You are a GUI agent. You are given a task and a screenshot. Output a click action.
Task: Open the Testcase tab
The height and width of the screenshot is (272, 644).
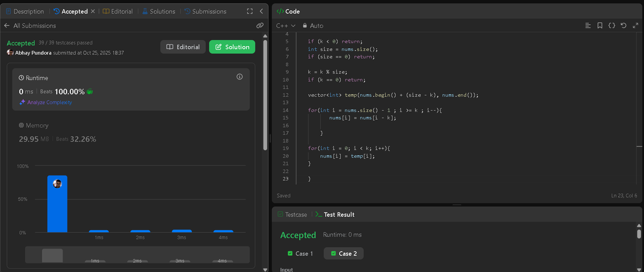click(292, 215)
